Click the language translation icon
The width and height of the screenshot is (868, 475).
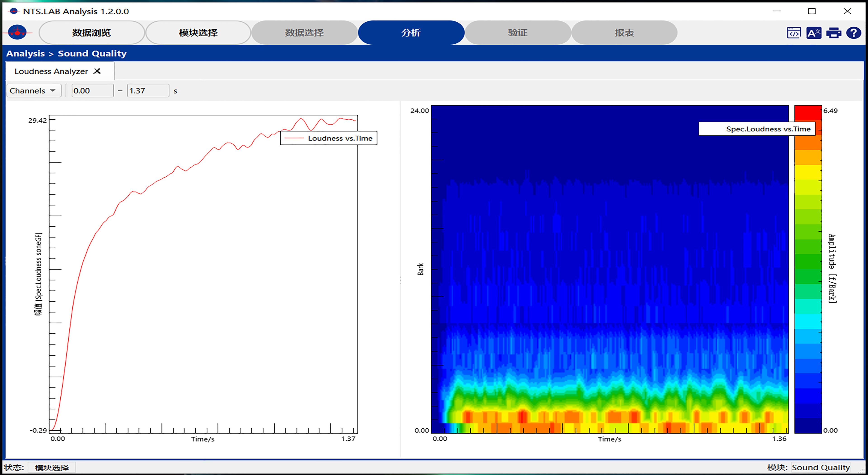click(x=814, y=33)
